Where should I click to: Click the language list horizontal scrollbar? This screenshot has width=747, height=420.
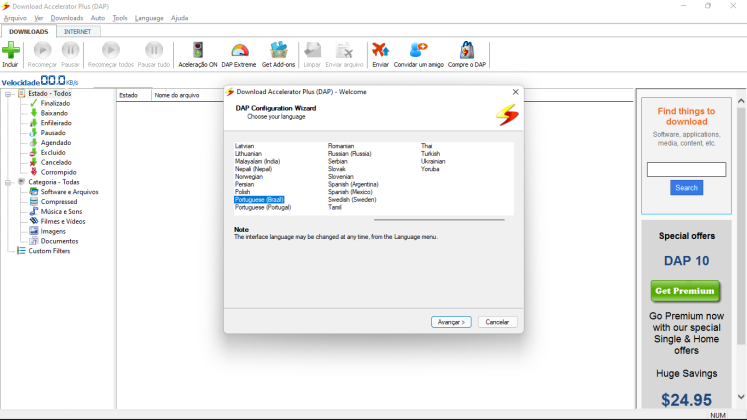439,220
